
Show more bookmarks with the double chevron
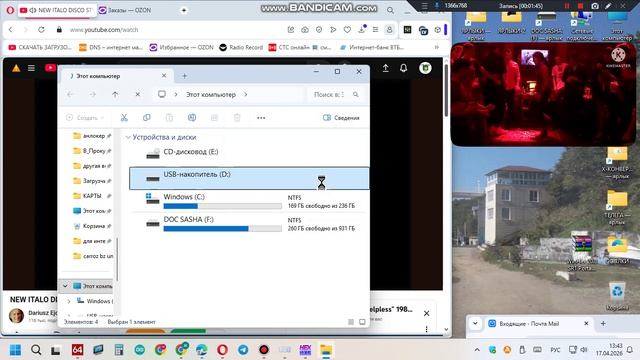point(436,47)
